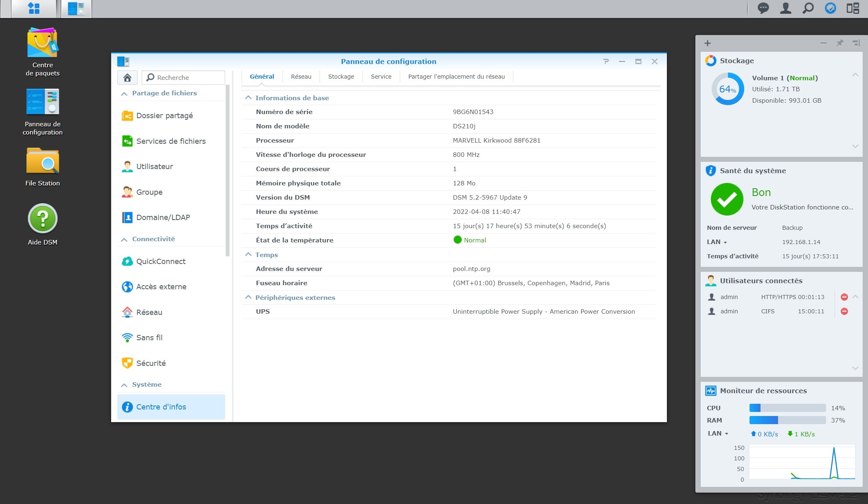Open File Station from the desktop
This screenshot has height=504, width=868.
tap(42, 161)
